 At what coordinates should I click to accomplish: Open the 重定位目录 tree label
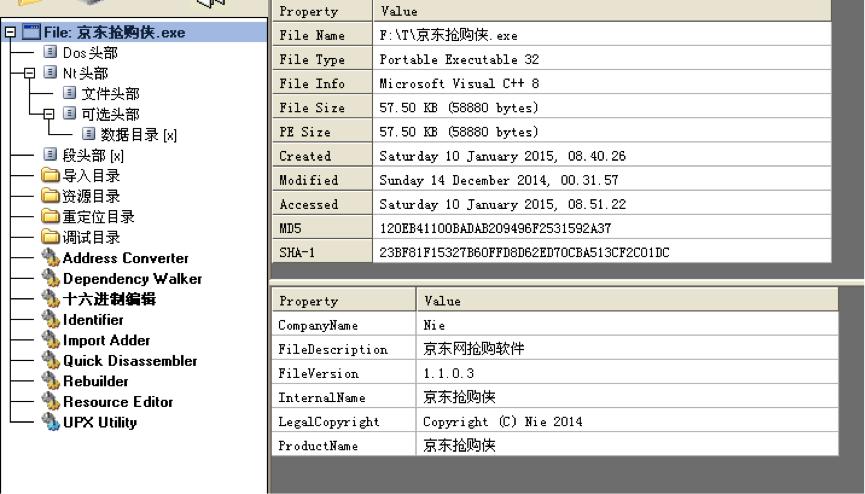[98, 217]
